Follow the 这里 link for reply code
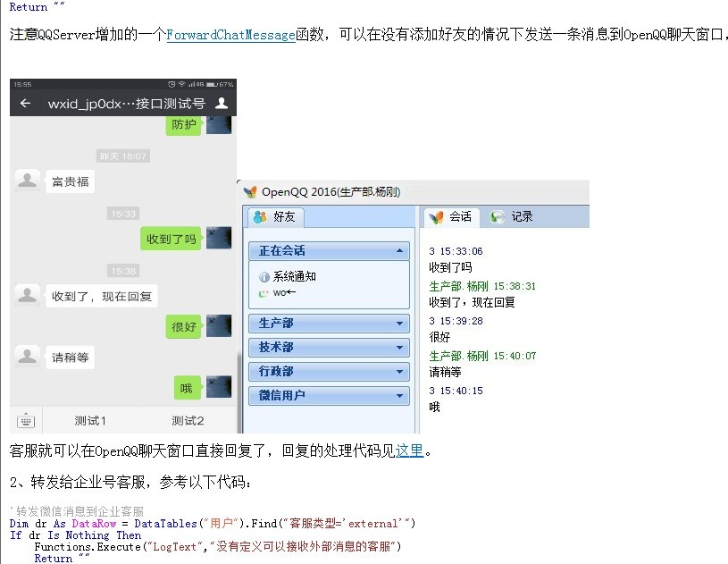Screen dimensions: 728x564 [409, 450]
